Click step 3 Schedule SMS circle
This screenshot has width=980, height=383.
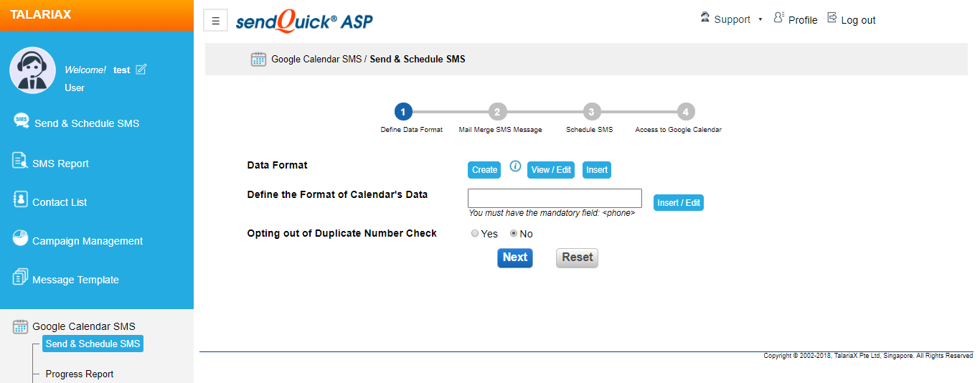coord(590,112)
